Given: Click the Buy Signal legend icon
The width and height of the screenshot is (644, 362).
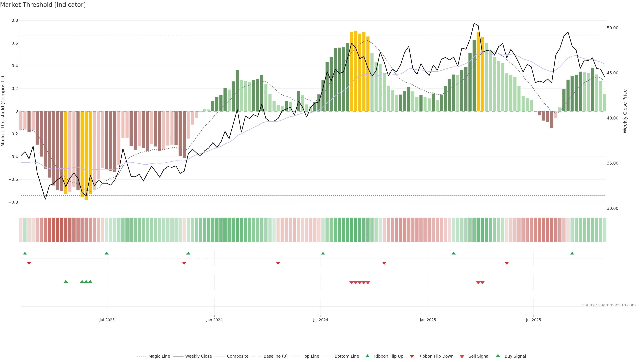Looking at the screenshot, I should (498, 356).
